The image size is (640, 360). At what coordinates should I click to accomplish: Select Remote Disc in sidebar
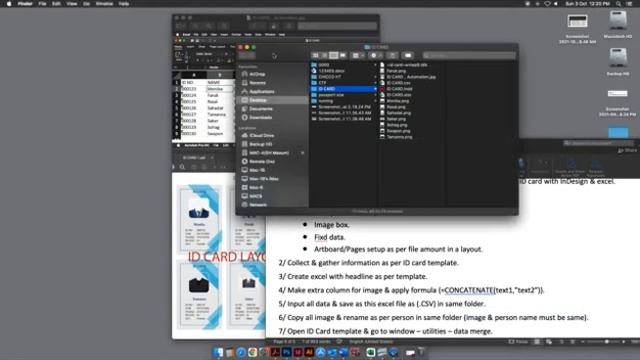click(262, 162)
